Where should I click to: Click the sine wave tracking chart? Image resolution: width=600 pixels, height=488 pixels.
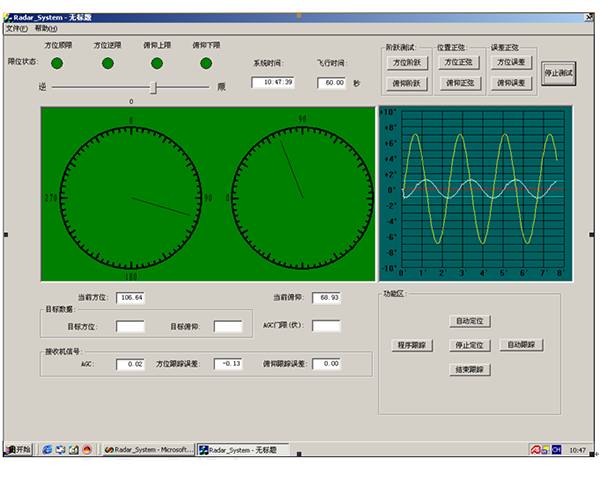point(476,194)
